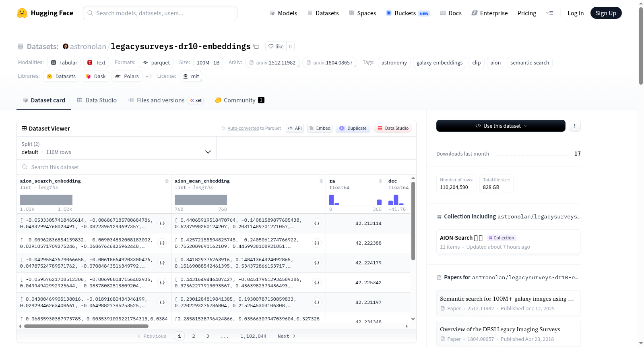Select the galaxy-embeddings tag
Screen dimensions: 644x347
440,62
